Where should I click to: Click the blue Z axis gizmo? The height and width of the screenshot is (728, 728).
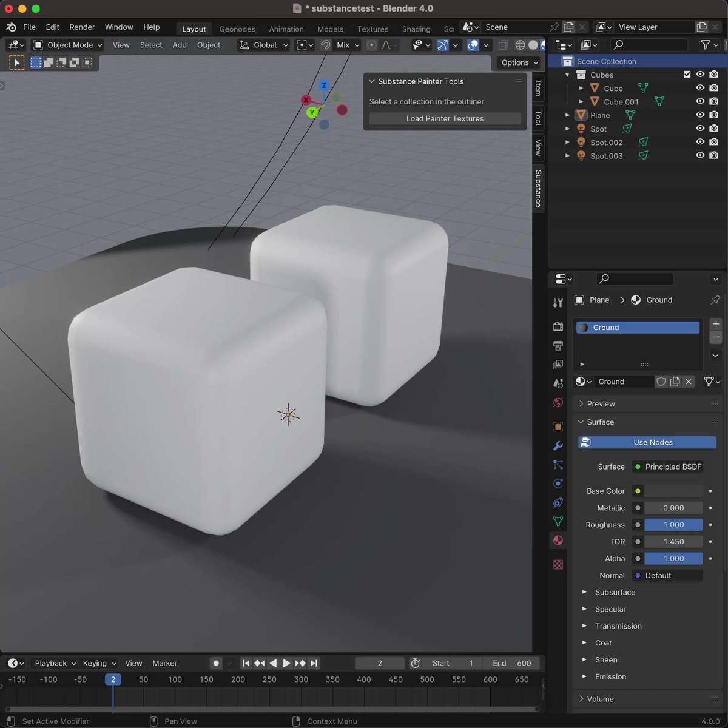[324, 86]
